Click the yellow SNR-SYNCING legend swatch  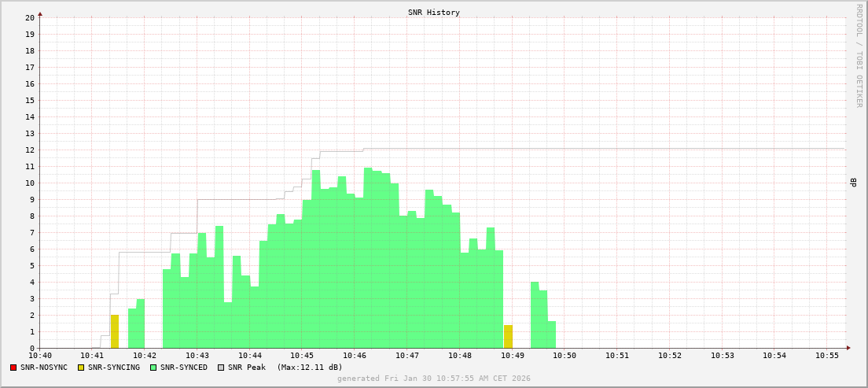point(81,368)
